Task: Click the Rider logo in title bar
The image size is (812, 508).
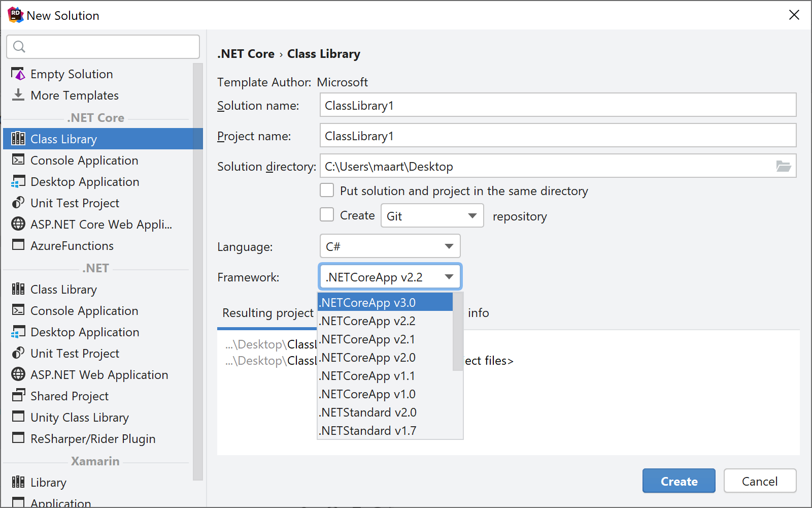Action: tap(15, 15)
